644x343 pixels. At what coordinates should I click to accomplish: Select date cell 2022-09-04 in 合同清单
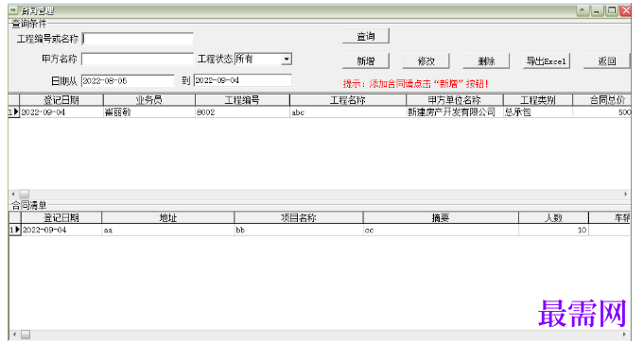(61, 230)
